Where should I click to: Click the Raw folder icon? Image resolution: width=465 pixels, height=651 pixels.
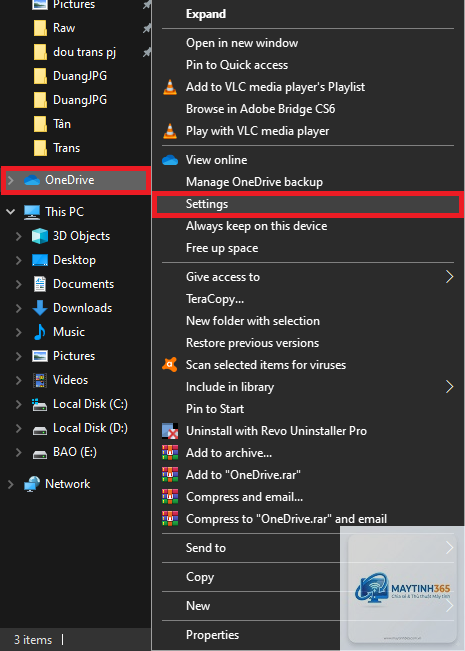[40, 28]
